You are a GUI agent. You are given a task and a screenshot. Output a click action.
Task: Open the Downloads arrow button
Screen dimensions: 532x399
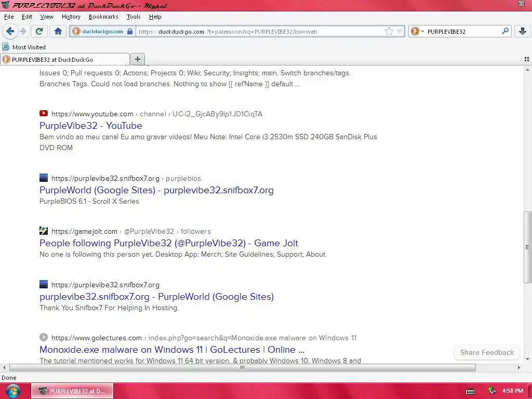click(523, 32)
